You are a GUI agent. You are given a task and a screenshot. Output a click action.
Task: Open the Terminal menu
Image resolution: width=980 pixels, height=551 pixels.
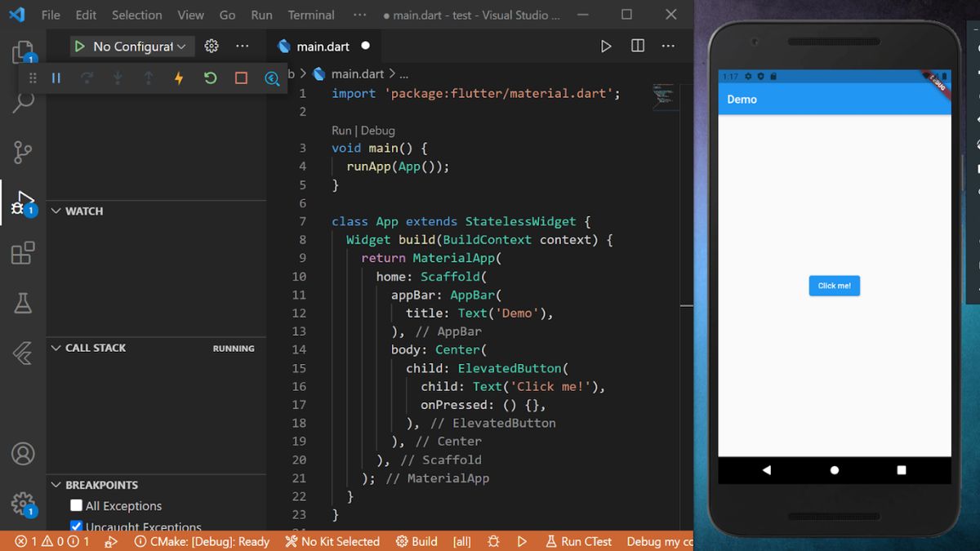pos(311,15)
